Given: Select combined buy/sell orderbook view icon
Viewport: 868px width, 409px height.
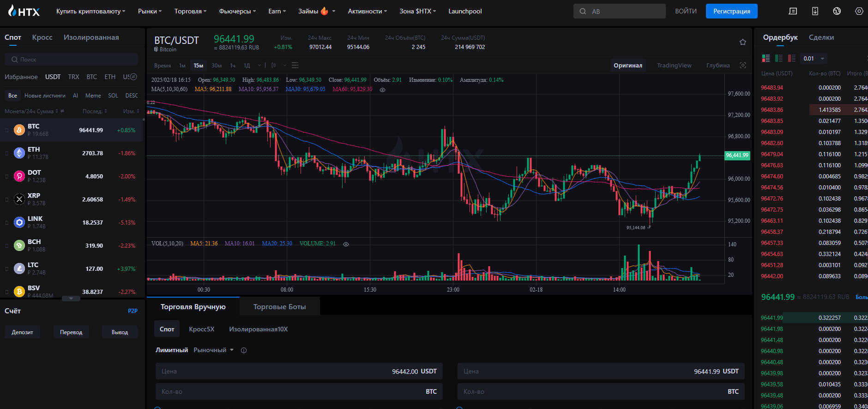Looking at the screenshot, I should [766, 58].
